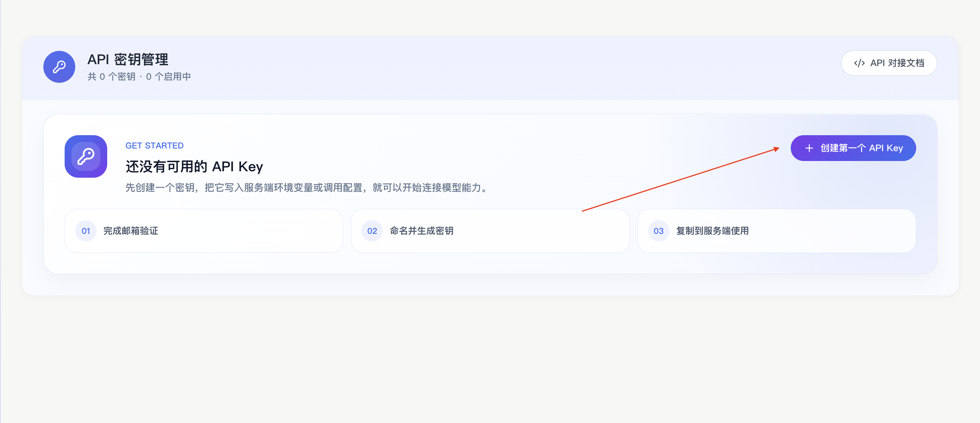Click the 01 step number badge
The width and height of the screenshot is (980, 423).
pyautogui.click(x=86, y=231)
